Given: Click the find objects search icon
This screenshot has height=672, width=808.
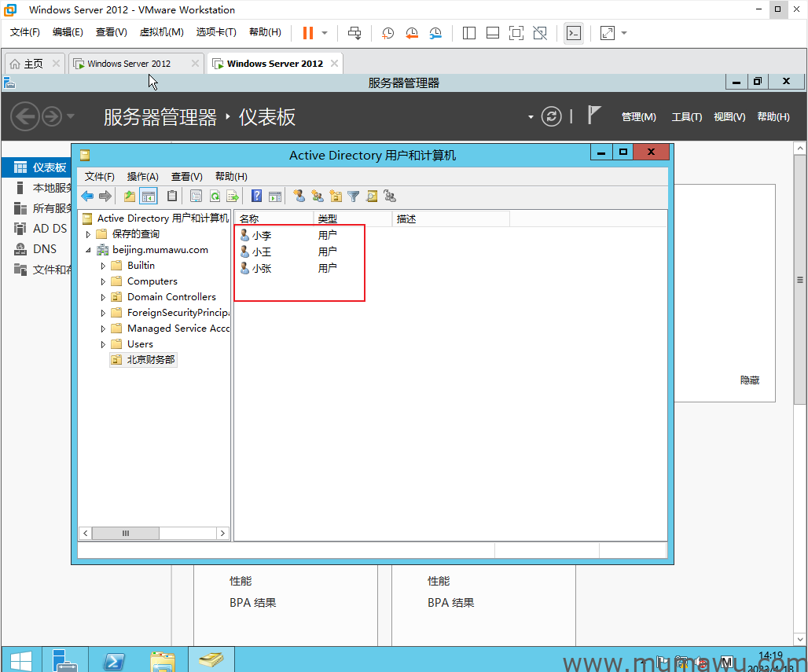Looking at the screenshot, I should [x=372, y=196].
